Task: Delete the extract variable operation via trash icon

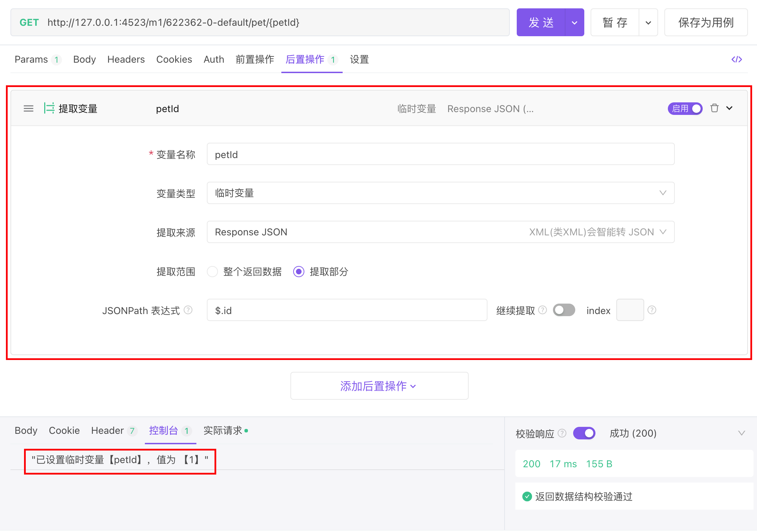Action: (x=714, y=108)
